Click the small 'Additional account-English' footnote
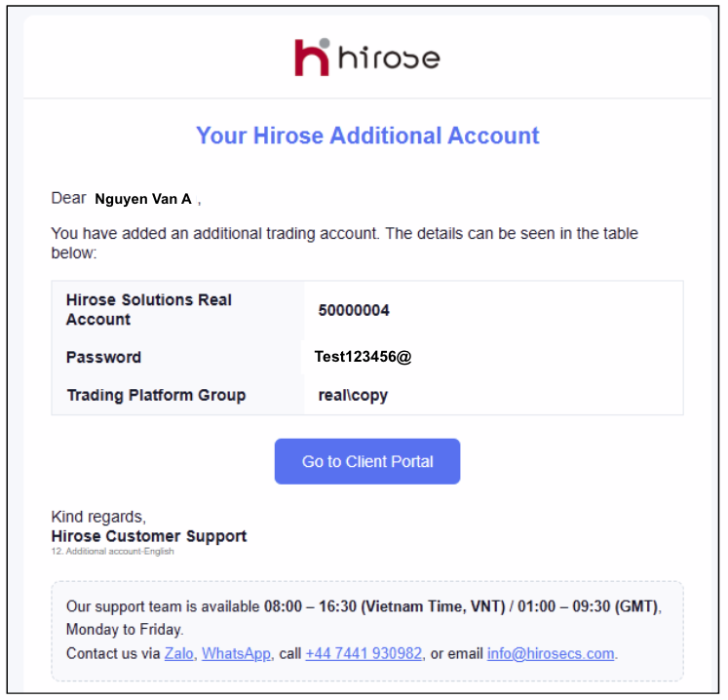 [112, 552]
